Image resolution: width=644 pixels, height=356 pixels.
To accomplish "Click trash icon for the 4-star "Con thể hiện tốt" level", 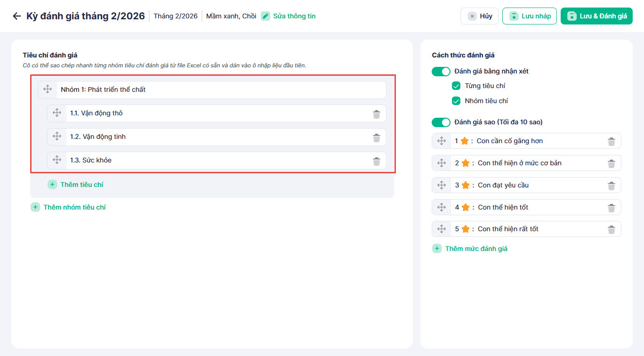I will (x=611, y=208).
